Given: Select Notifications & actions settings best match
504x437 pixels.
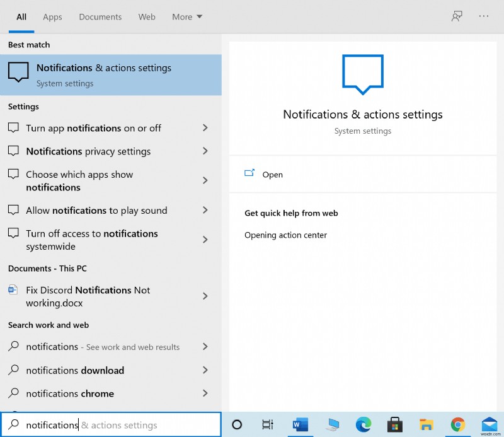Looking at the screenshot, I should (110, 75).
